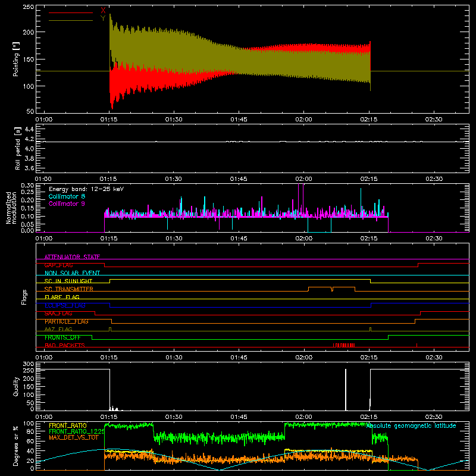Click the GAP_FLAG label
This screenshot has height=476, width=476.
pyautogui.click(x=58, y=265)
